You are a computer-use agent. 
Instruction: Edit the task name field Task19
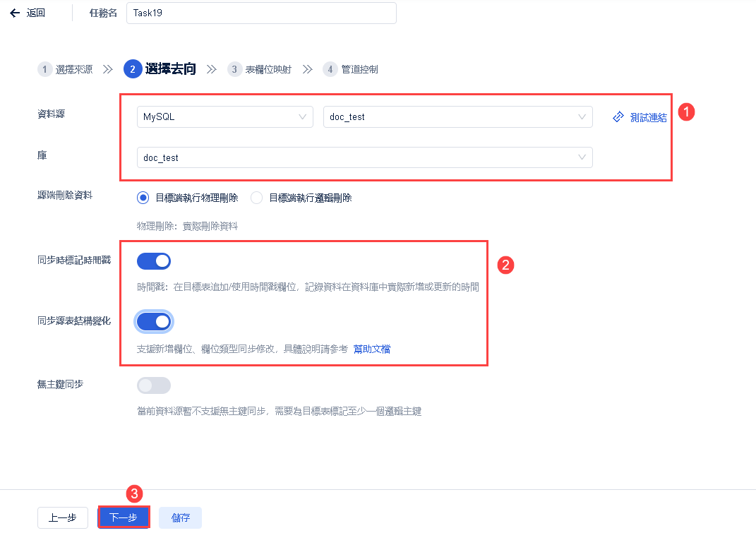tap(261, 13)
